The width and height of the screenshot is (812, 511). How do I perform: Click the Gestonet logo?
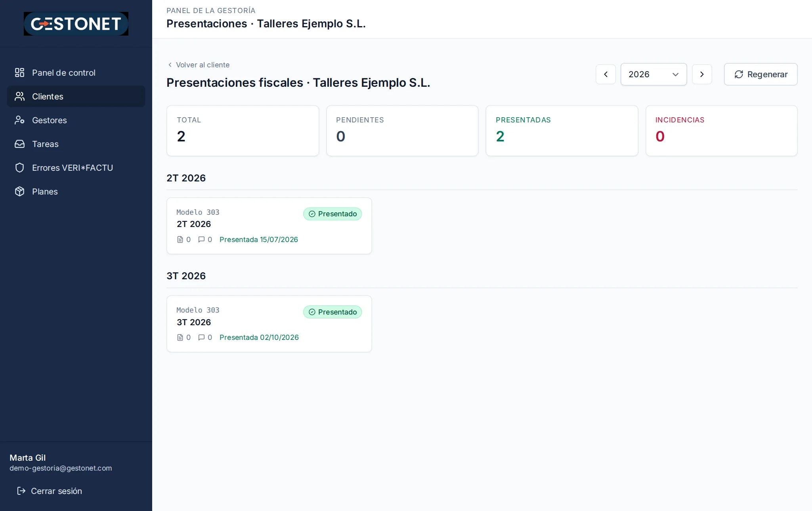(x=76, y=24)
